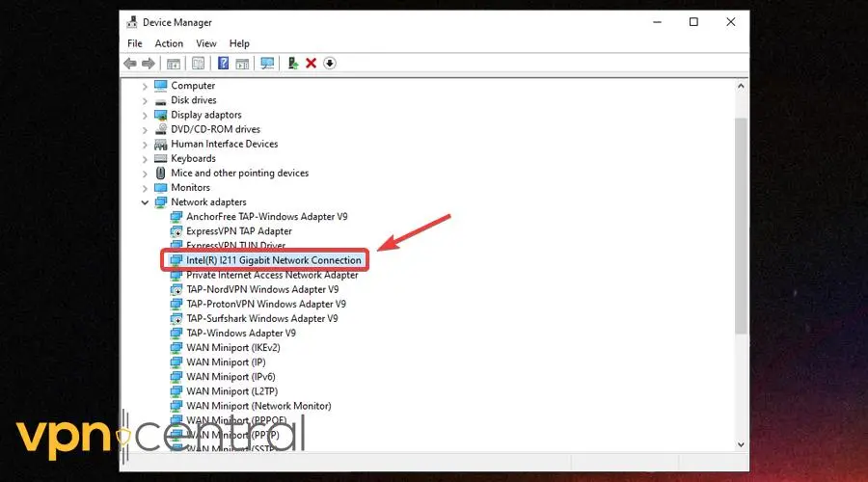Click the ExpressVPN TAP Adapter device icon
This screenshot has height=482, width=868.
(x=176, y=231)
